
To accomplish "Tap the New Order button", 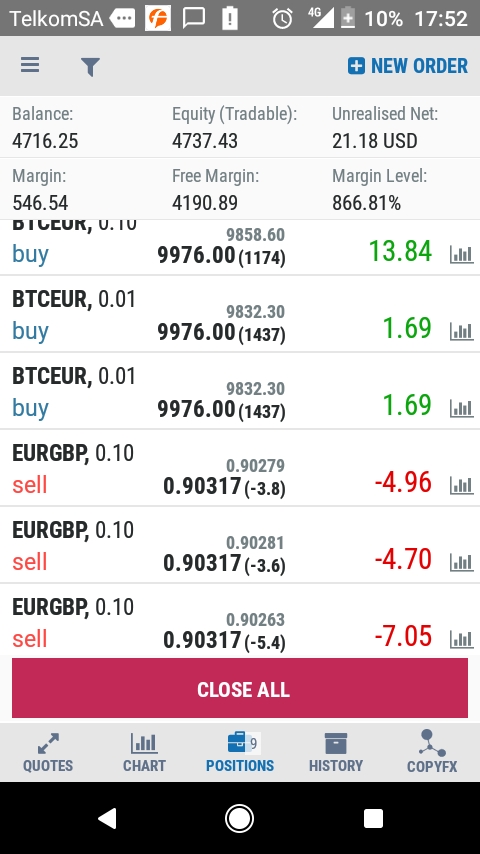I will 408,66.
